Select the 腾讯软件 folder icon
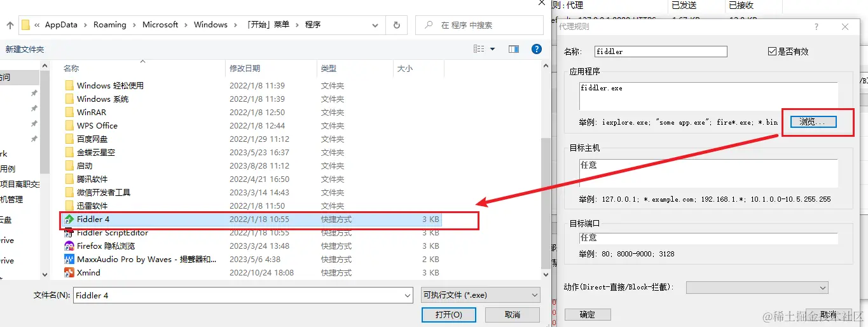The height and width of the screenshot is (327, 868). [69, 179]
